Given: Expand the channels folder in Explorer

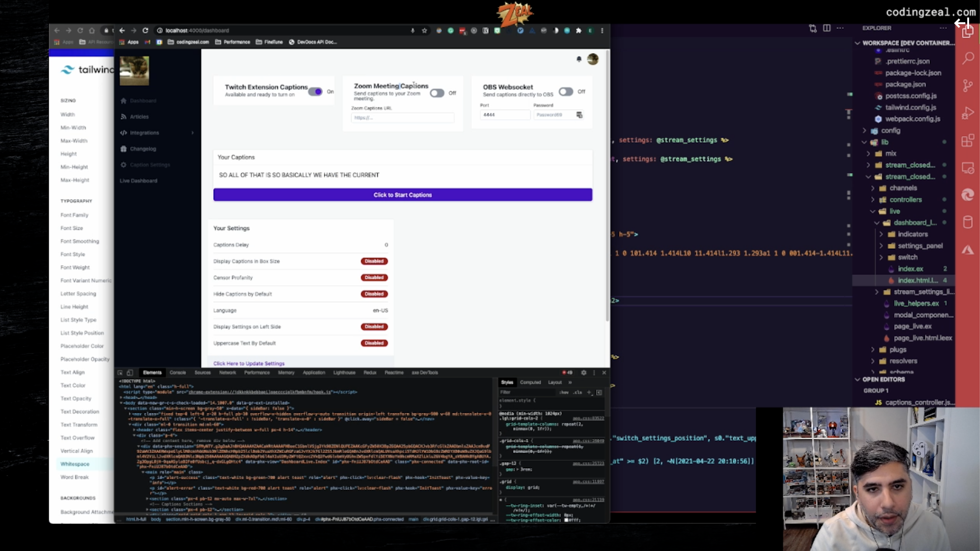Looking at the screenshot, I should tap(873, 188).
